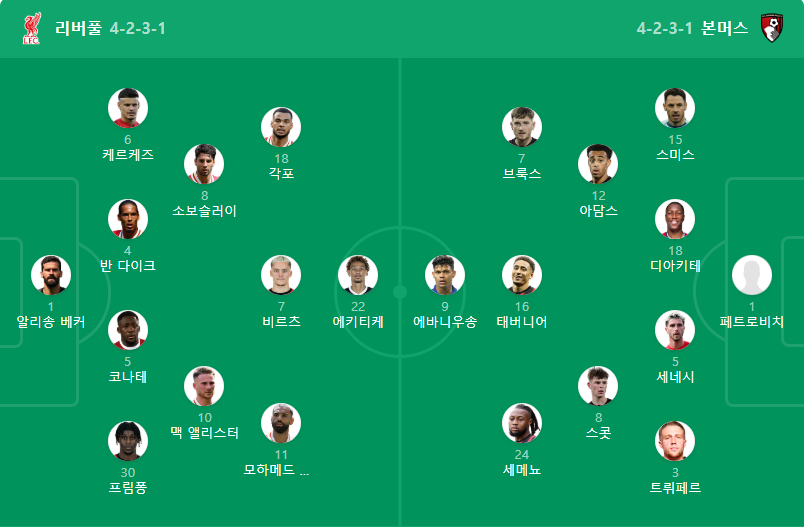Image resolution: width=805 pixels, height=527 pixels.
Task: Open 페트로비치 placeholder goalkeeper avatar
Action: (752, 275)
